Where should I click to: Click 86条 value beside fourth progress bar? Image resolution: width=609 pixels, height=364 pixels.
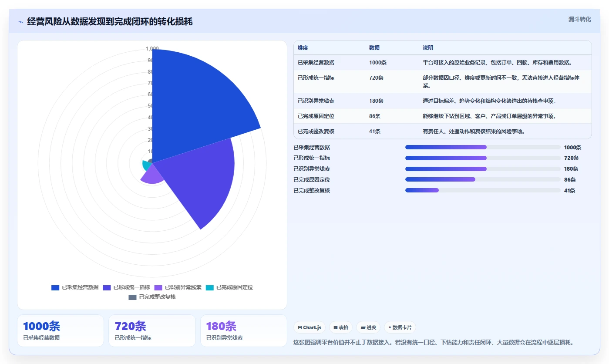point(570,180)
